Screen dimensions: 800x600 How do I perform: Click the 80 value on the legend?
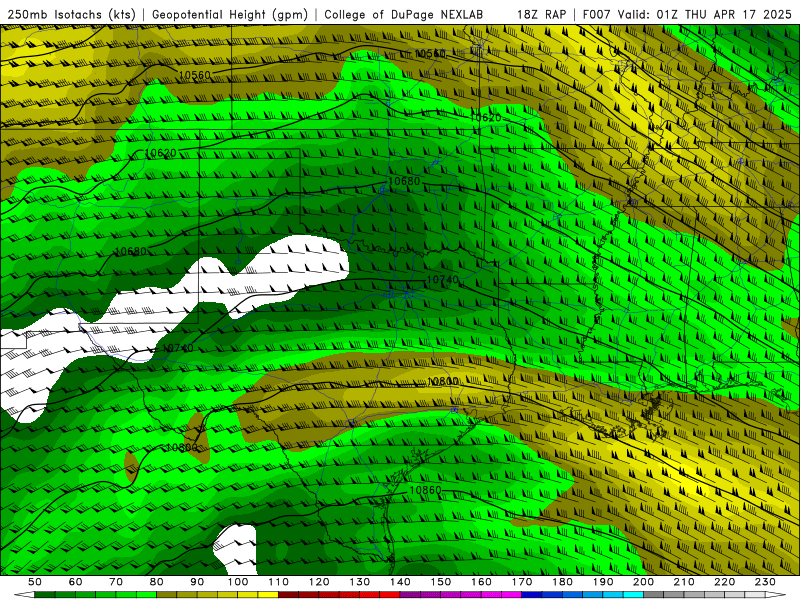click(x=157, y=582)
